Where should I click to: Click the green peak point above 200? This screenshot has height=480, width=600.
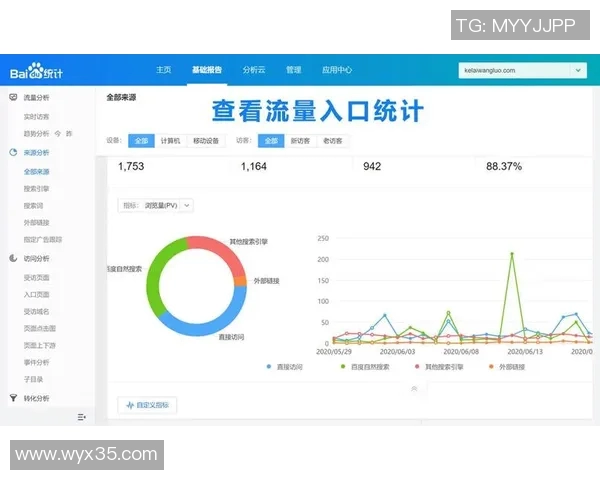pyautogui.click(x=512, y=254)
